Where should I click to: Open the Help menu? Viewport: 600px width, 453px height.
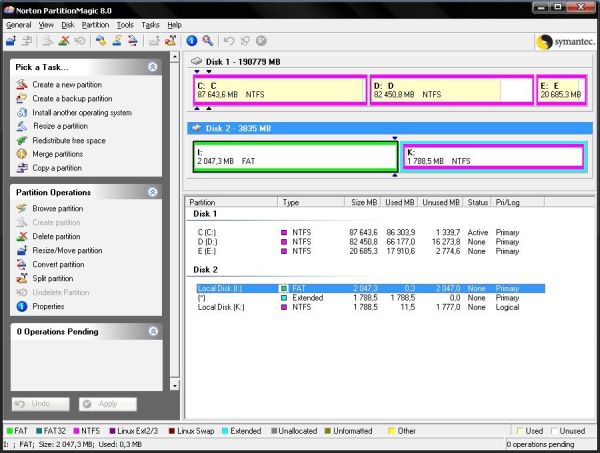click(x=174, y=25)
